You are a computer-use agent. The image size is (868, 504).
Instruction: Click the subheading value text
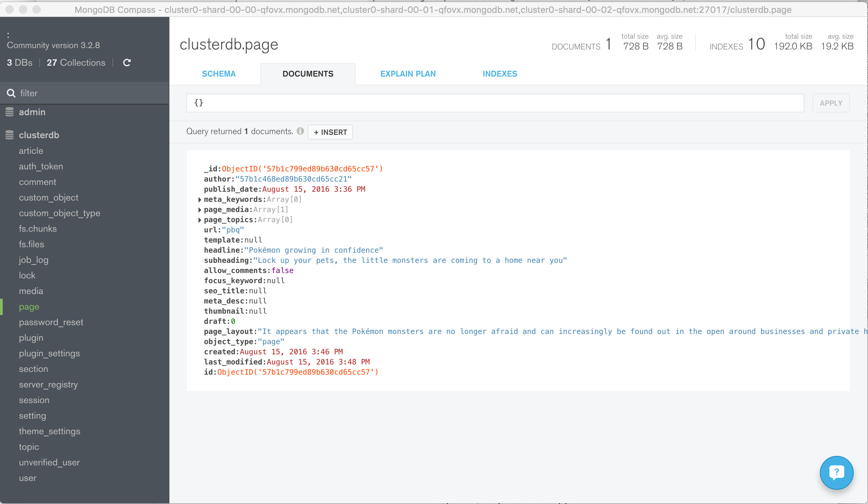(x=410, y=260)
